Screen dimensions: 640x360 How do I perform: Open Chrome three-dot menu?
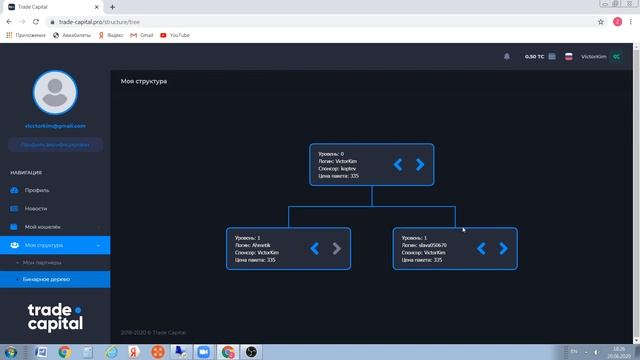[631, 22]
